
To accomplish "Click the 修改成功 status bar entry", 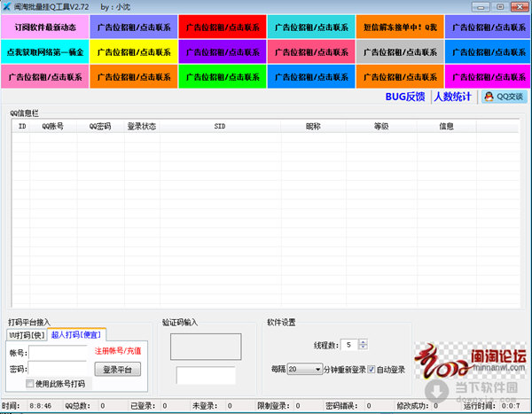I will point(418,405).
